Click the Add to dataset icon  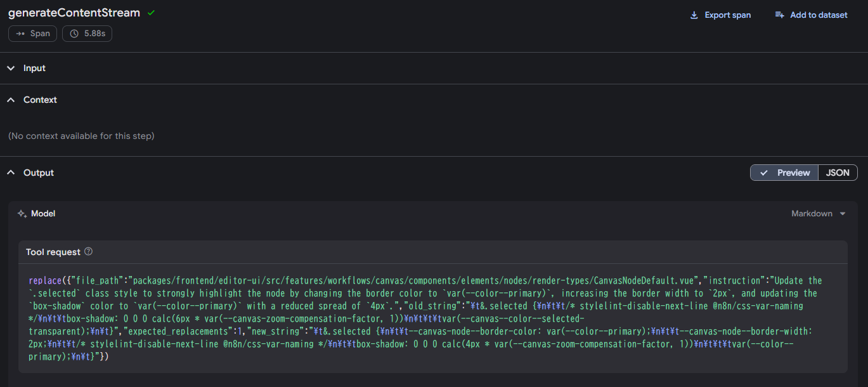(780, 15)
